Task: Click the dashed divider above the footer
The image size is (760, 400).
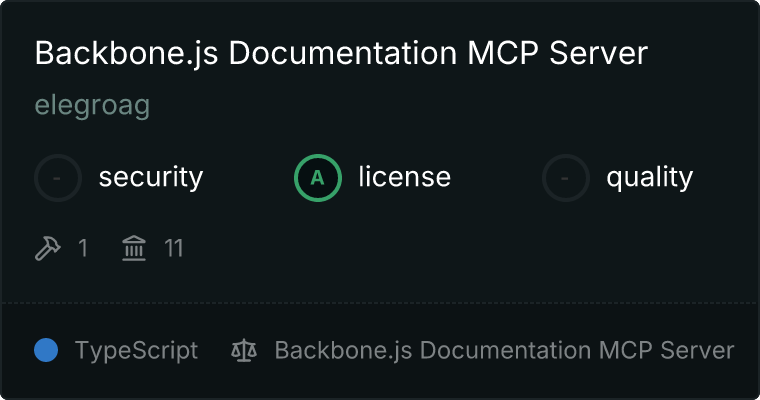Action: coord(380,303)
